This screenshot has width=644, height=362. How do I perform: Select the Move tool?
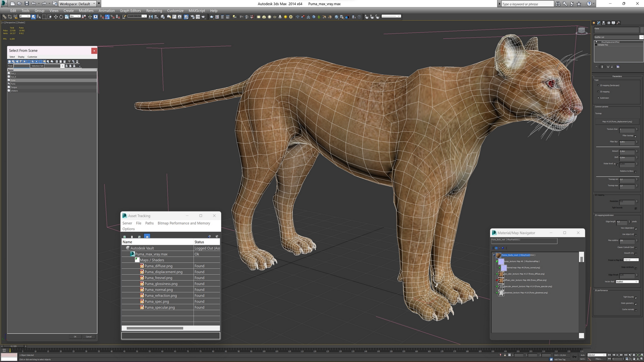tap(56, 16)
